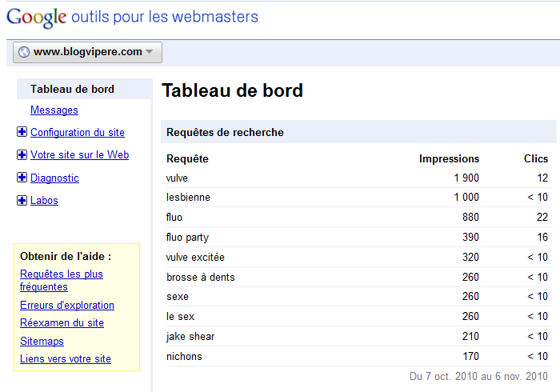This screenshot has width=560, height=392.
Task: Click 'outils pour les webmasters' title
Action: pos(165,17)
